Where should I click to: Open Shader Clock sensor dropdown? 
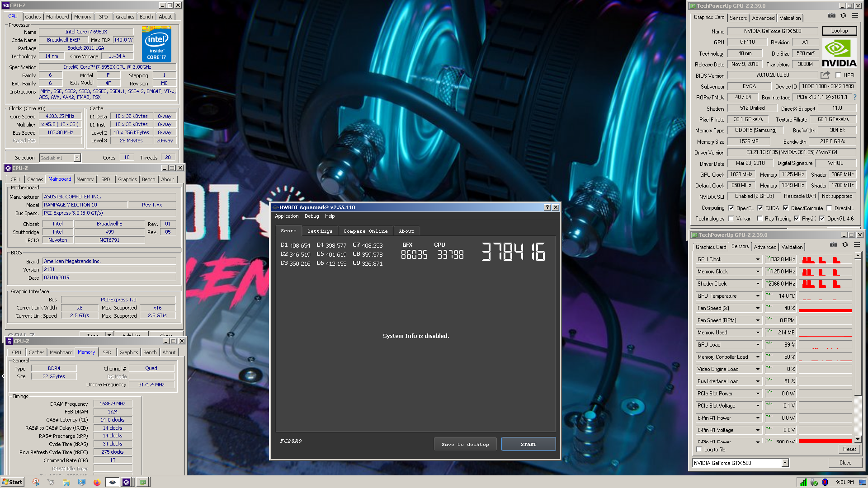click(x=758, y=284)
